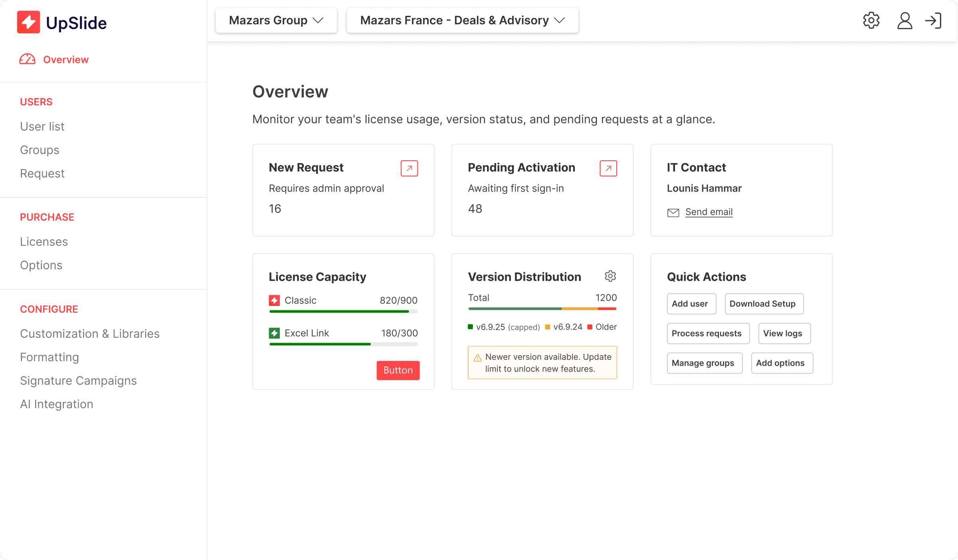Open AI Integration

click(57, 404)
